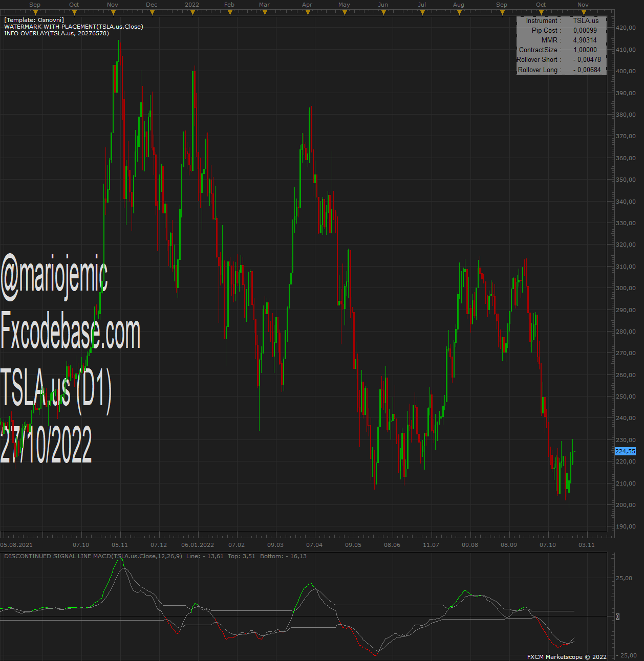Click the Jun month marker
The width and height of the screenshot is (644, 661).
(383, 5)
